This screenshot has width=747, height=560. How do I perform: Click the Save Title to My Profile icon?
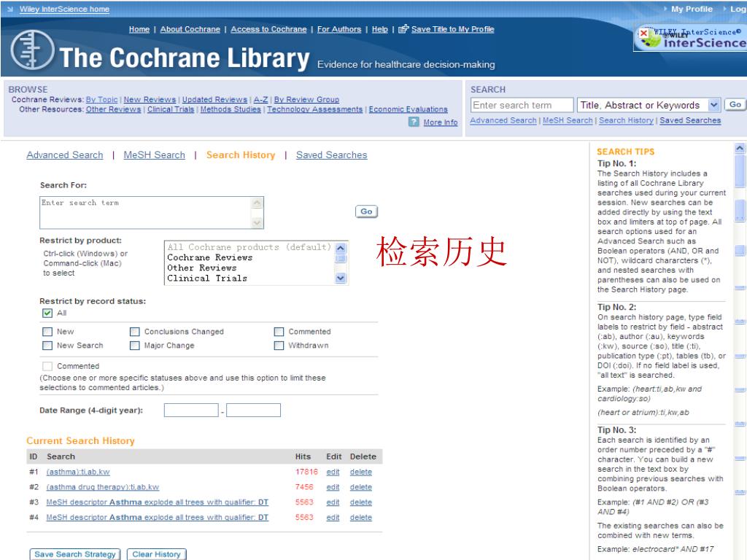tap(403, 29)
